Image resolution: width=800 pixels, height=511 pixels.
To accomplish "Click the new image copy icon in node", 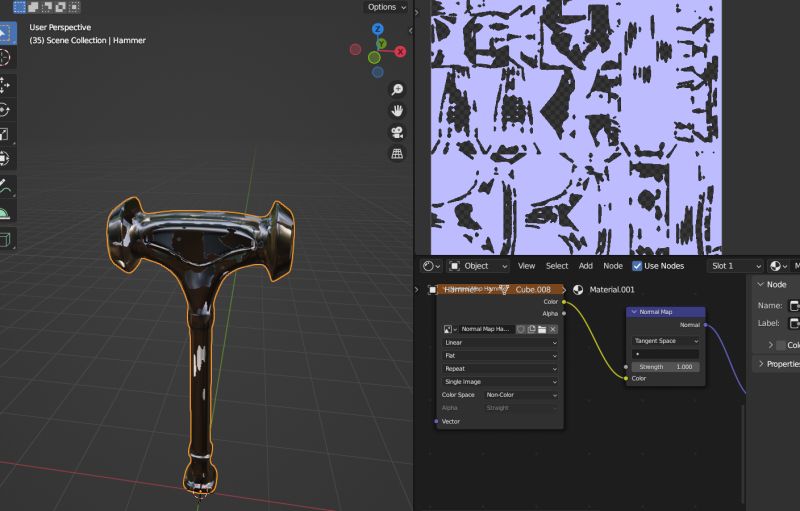I will (532, 329).
